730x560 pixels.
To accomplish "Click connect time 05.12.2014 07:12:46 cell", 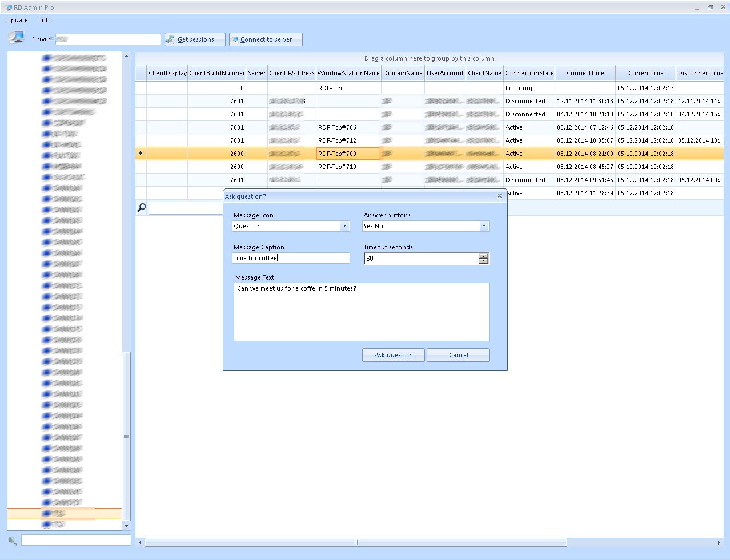I will tap(585, 127).
